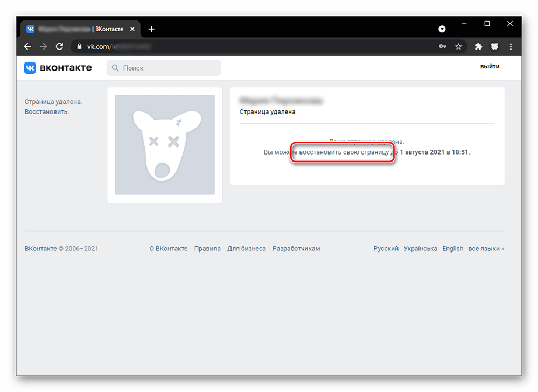
Task: Click the Страница удалена status under name
Action: 267,112
